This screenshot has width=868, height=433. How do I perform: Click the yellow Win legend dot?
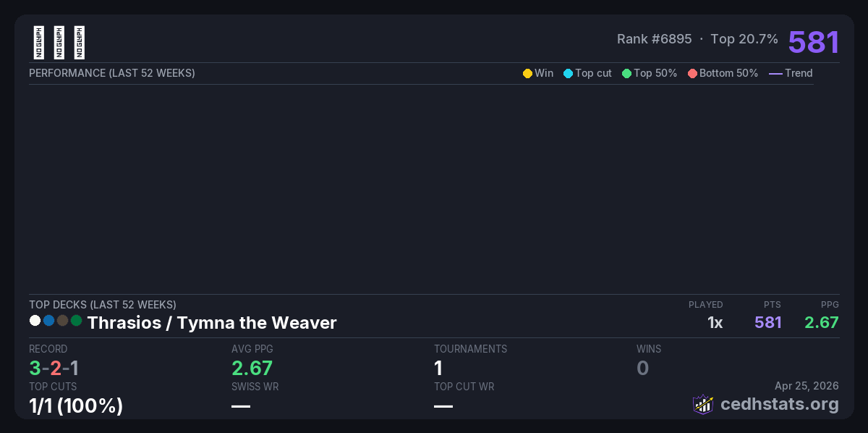click(x=527, y=73)
